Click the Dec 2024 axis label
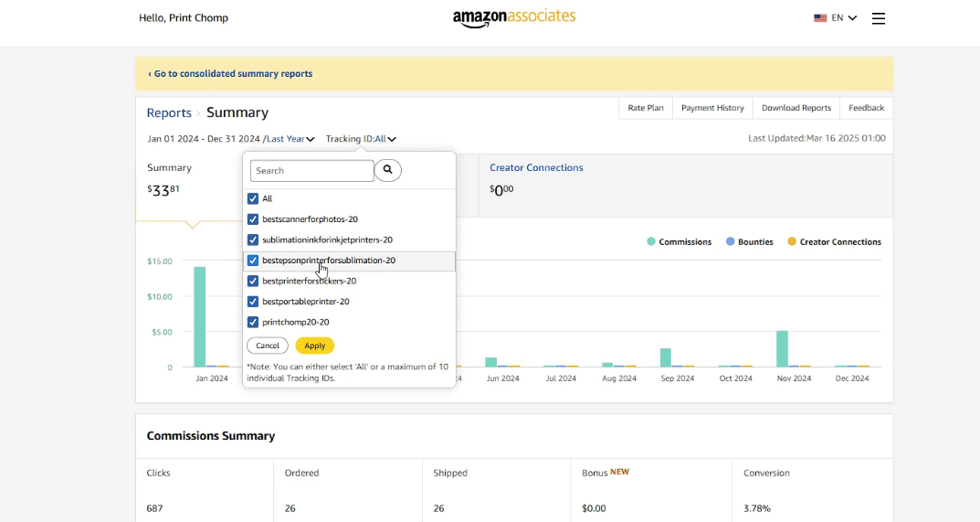Image resolution: width=980 pixels, height=522 pixels. coord(852,378)
